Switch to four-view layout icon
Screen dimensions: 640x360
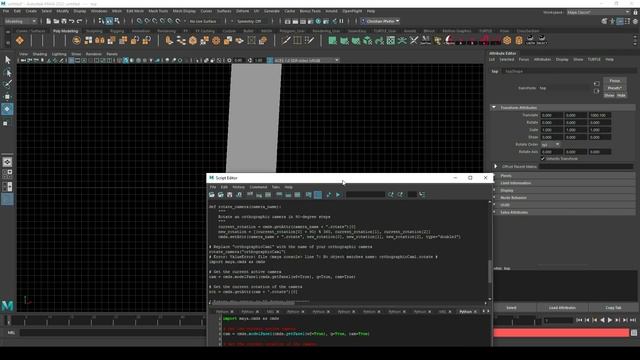(x=7, y=174)
